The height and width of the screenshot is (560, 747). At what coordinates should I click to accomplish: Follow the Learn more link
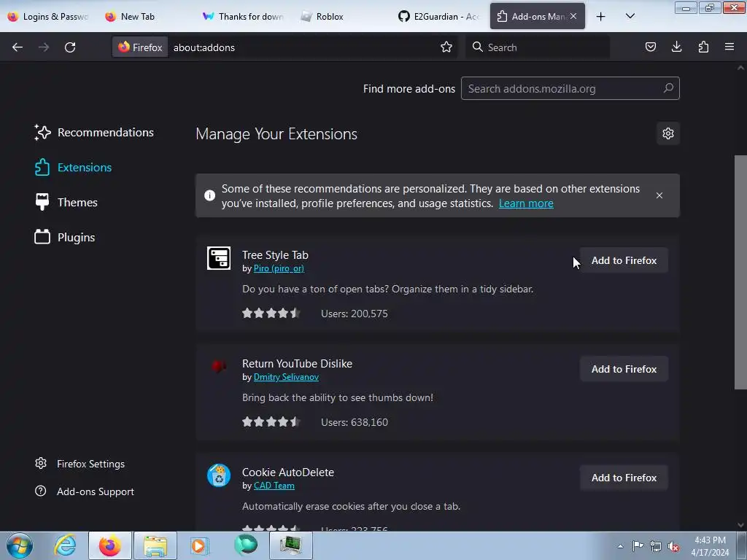[526, 203]
